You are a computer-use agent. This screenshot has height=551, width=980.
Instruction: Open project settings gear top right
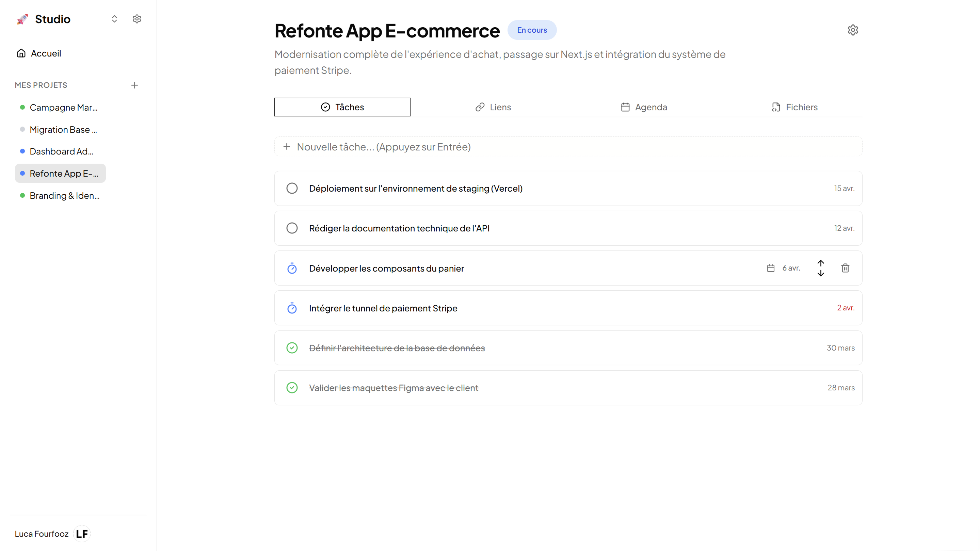click(x=853, y=30)
